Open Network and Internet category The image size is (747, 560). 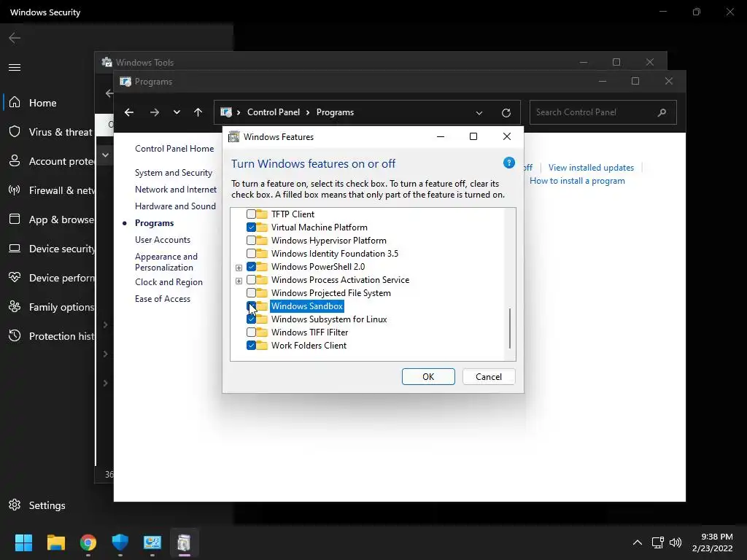click(x=176, y=189)
